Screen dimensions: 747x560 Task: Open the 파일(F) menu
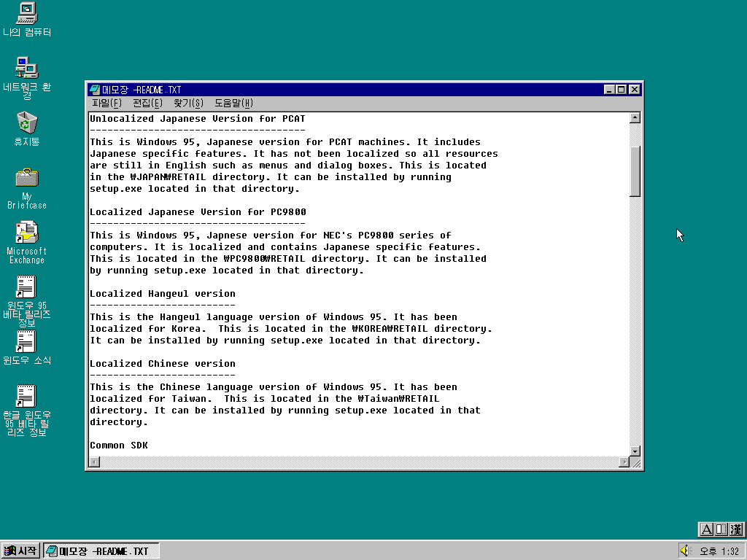pos(107,103)
